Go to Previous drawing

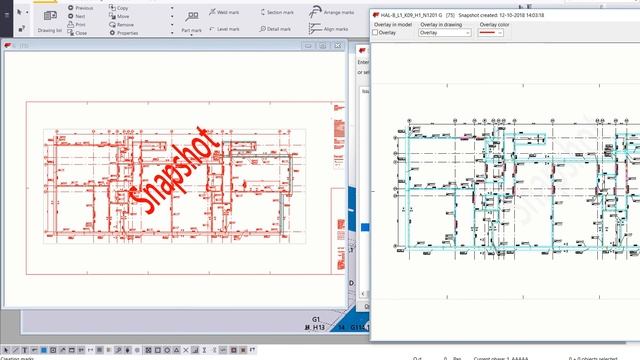coord(81,8)
